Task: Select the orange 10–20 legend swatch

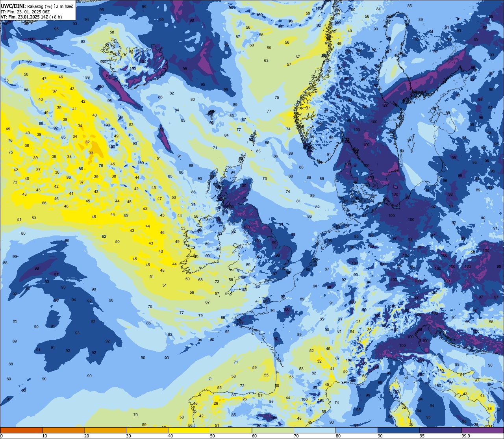Action: pyautogui.click(x=63, y=430)
